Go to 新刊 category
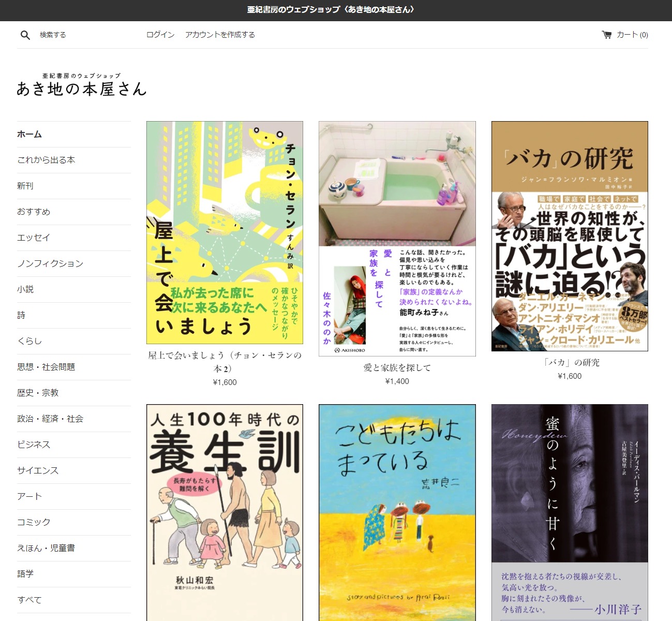This screenshot has width=672, height=621. coord(25,186)
